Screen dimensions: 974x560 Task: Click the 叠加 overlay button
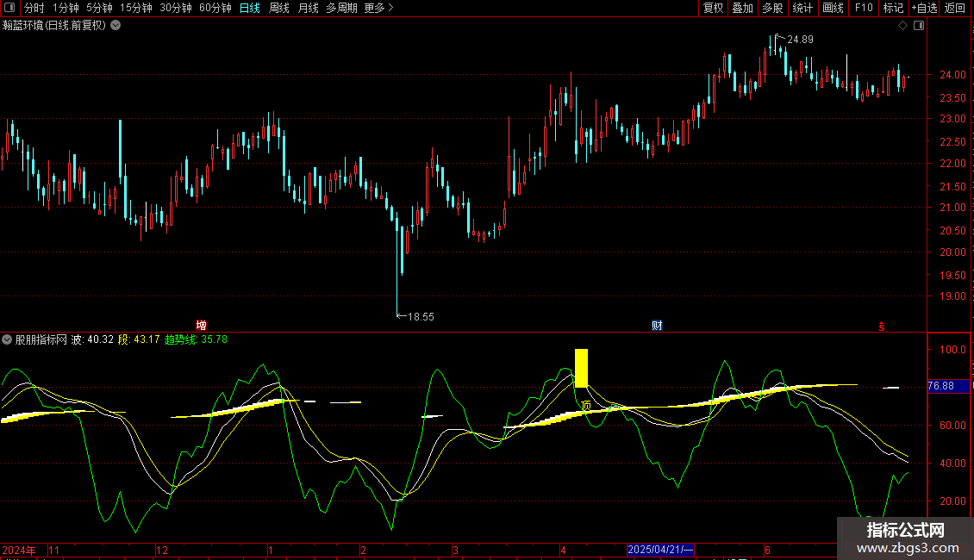click(742, 8)
